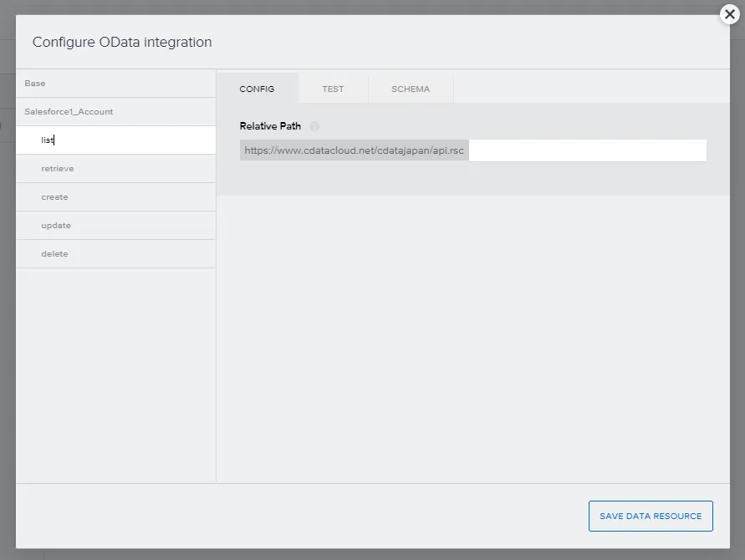Click into the Relative Path input field
Viewport: 745px width, 560px height.
(586, 150)
